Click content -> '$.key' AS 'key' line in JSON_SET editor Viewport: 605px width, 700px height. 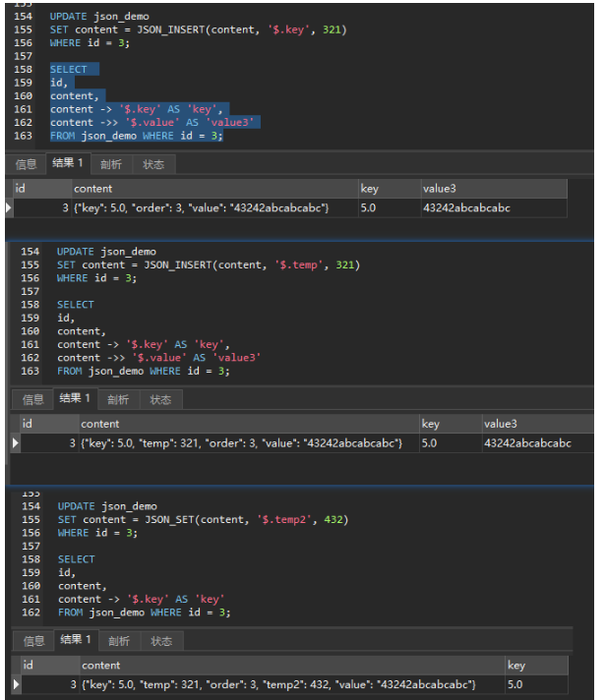(x=142, y=599)
